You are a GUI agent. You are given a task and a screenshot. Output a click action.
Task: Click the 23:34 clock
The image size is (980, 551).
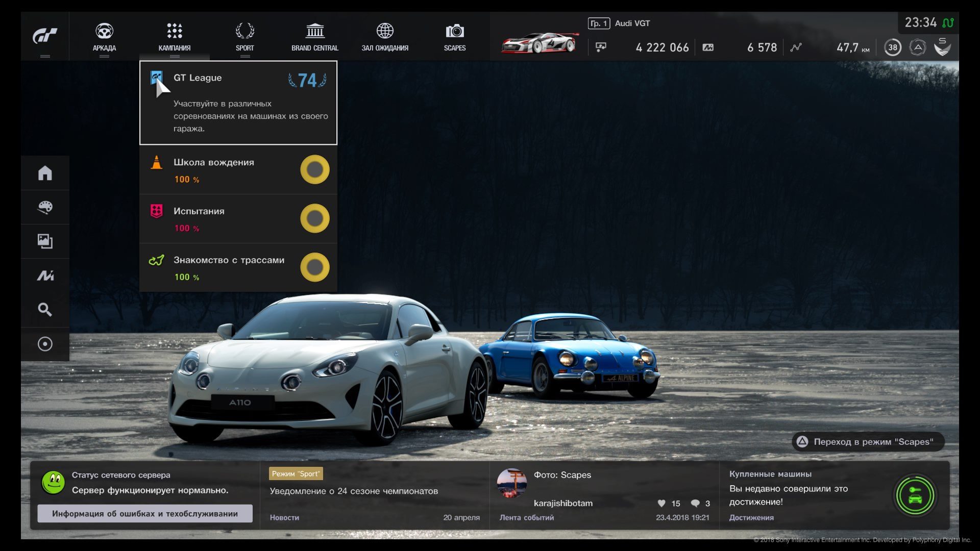pyautogui.click(x=921, y=23)
